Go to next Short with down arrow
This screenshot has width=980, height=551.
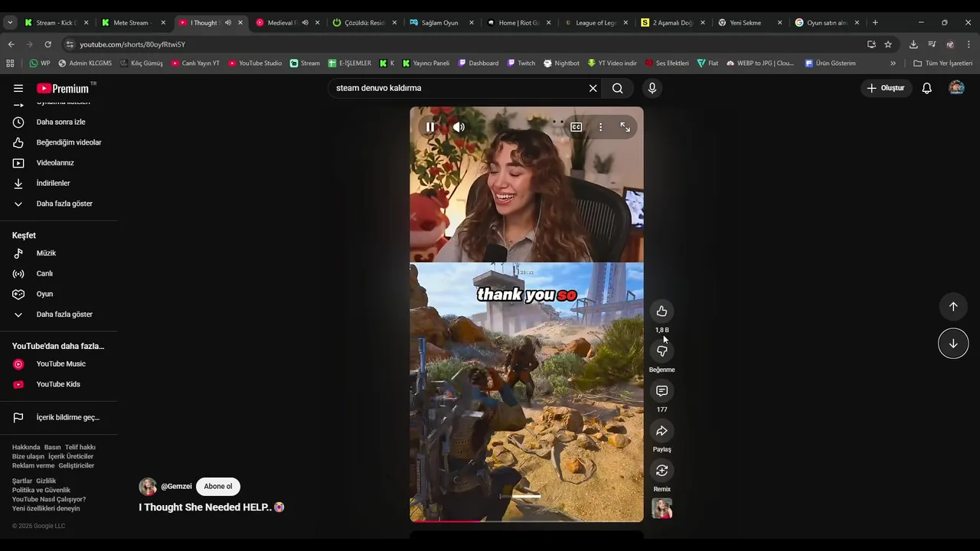tap(953, 344)
